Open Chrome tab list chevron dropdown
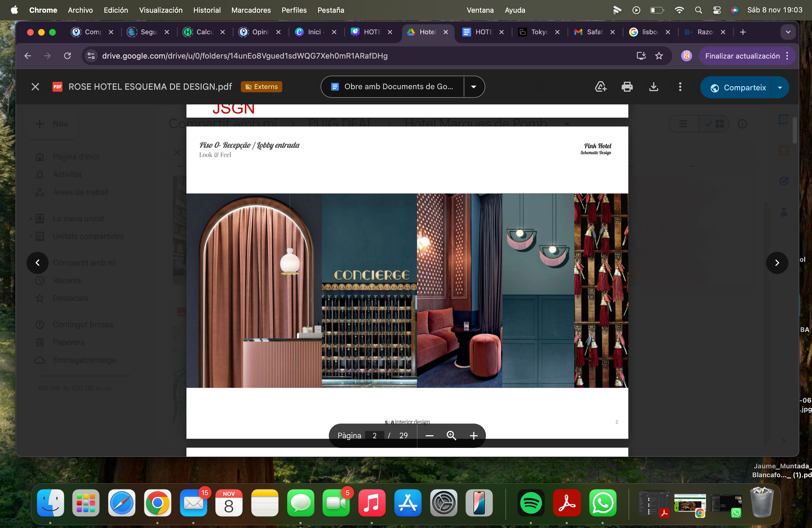 click(x=788, y=32)
